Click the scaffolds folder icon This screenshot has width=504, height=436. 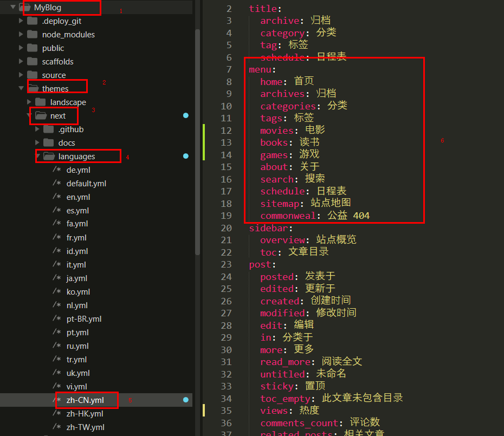pyautogui.click(x=33, y=62)
